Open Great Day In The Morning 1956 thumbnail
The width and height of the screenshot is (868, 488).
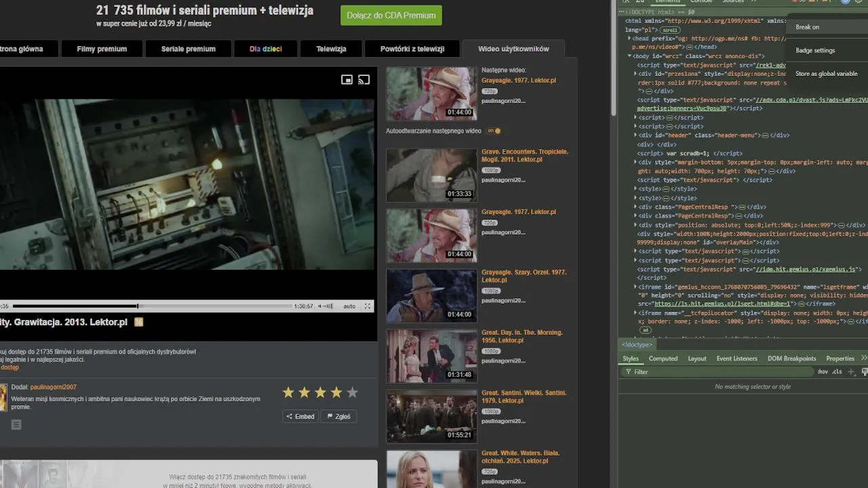[x=432, y=355]
